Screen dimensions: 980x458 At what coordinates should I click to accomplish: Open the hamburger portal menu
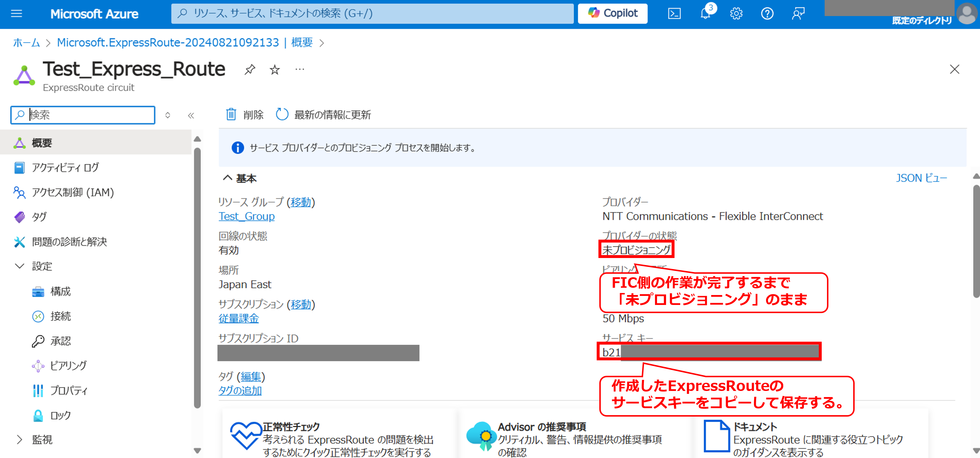[16, 14]
